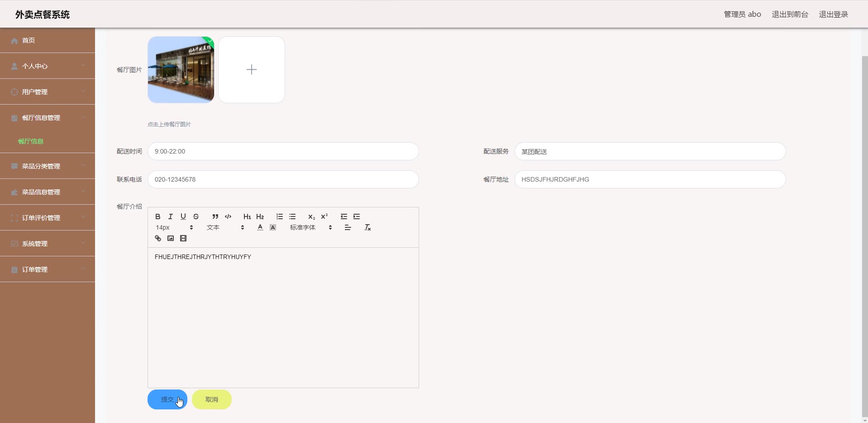
Task: Click the 配送时间 input field
Action: (x=283, y=151)
